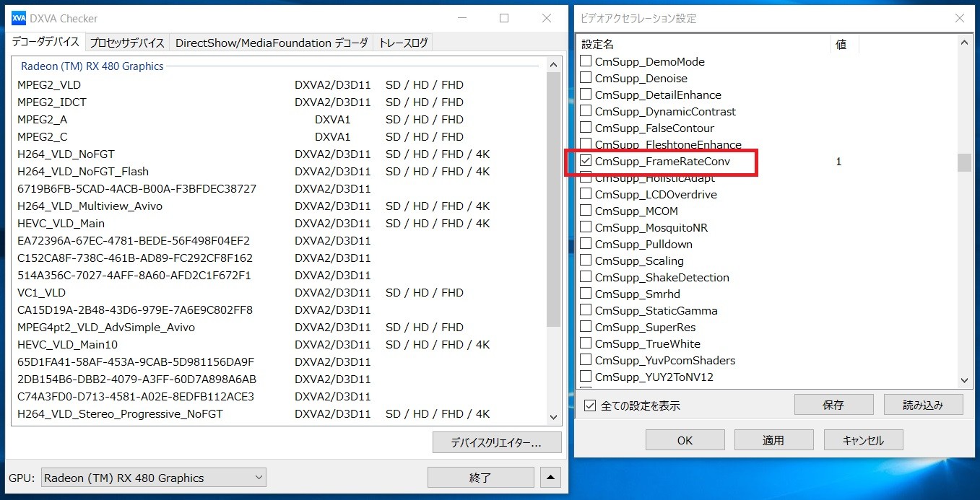Select the MPEG2_IDCT row
The image size is (980, 500).
tap(279, 102)
